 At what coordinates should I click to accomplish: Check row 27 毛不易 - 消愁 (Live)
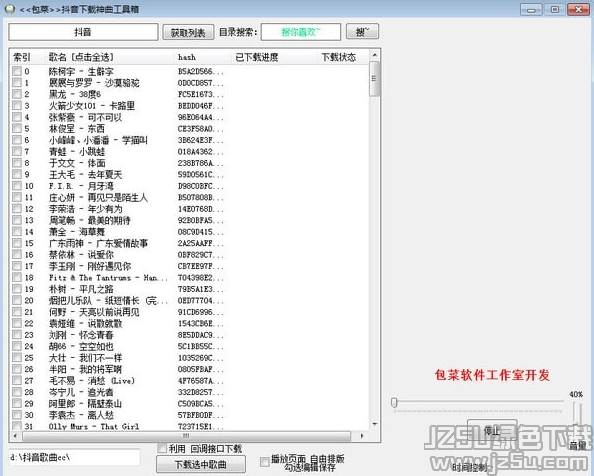pos(17,380)
